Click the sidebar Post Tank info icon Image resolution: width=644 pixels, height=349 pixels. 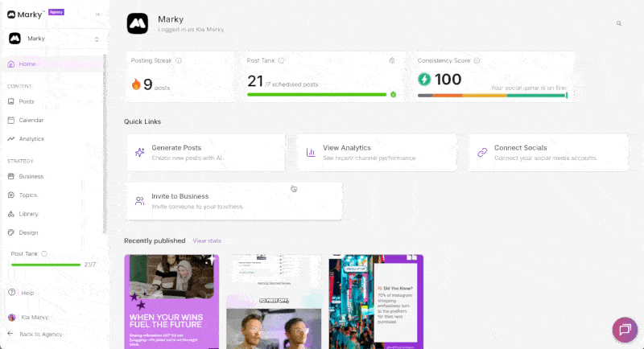(x=44, y=253)
